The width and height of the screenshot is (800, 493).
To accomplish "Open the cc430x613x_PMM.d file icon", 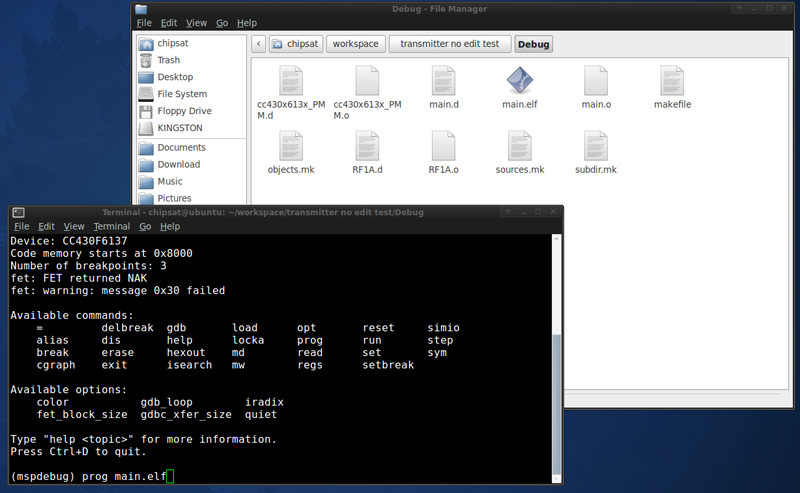I will [x=291, y=81].
